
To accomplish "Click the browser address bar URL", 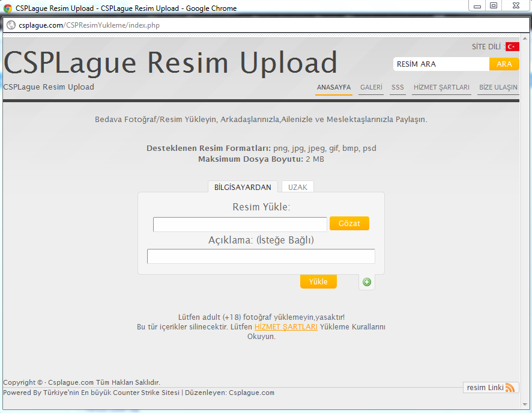I will point(89,25).
